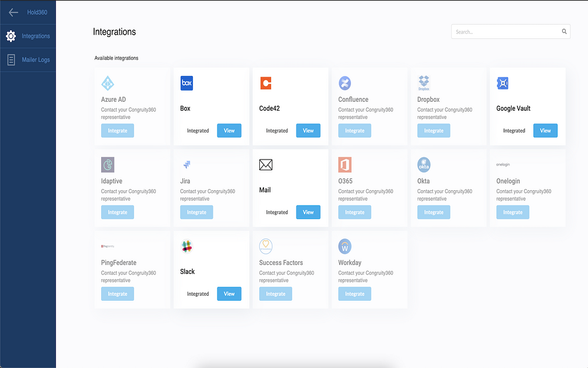Click the 'PingFederate' card title

[119, 263]
